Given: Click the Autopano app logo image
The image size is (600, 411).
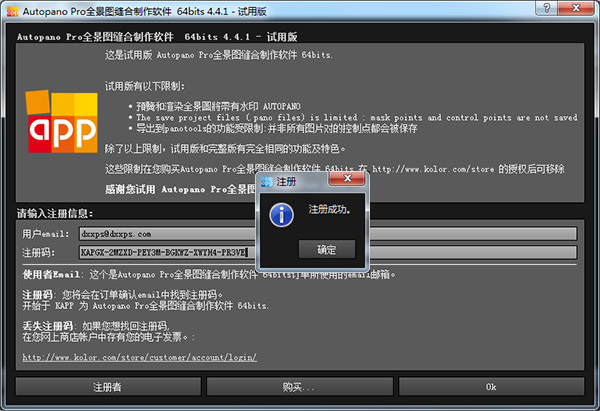Looking at the screenshot, I should 62,121.
